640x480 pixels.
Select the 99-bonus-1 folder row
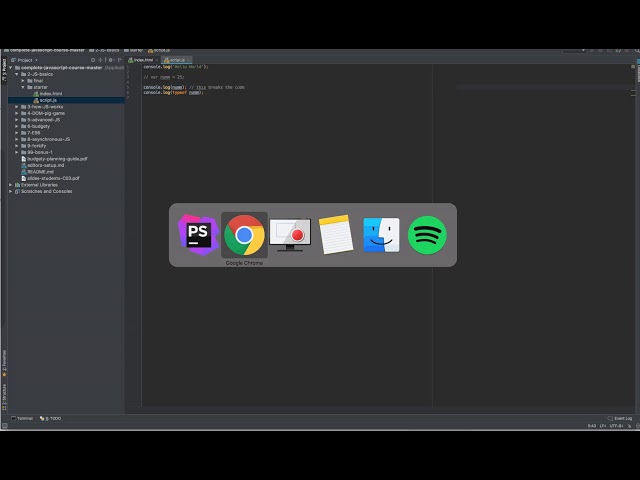66,152
